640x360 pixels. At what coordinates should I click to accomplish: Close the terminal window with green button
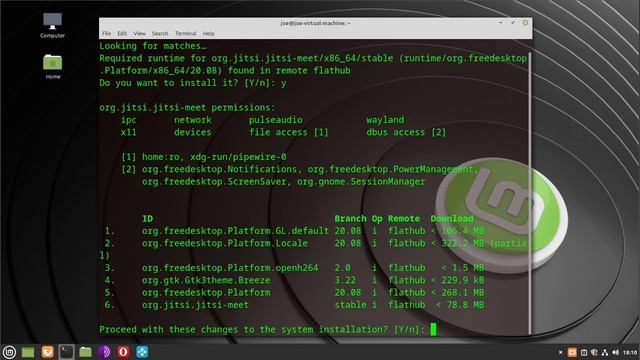(x=525, y=23)
